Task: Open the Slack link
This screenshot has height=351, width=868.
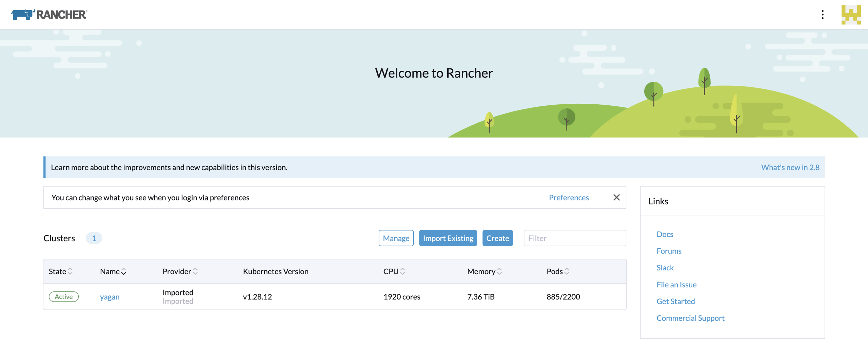Action: (x=665, y=267)
